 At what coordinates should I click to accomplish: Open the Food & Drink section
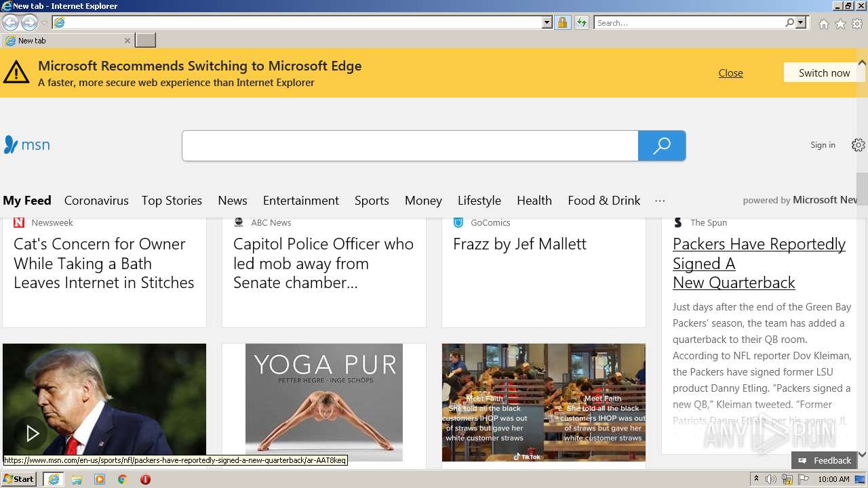pyautogui.click(x=604, y=201)
